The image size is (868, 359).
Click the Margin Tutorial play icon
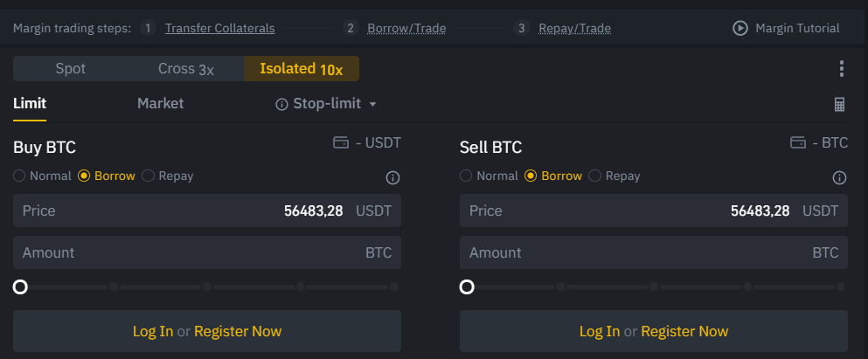(740, 28)
